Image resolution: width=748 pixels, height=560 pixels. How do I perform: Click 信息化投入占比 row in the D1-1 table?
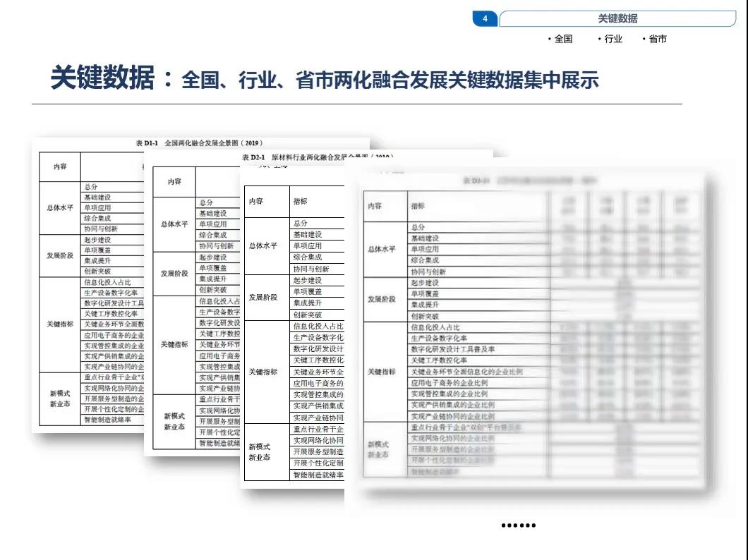[x=113, y=282]
